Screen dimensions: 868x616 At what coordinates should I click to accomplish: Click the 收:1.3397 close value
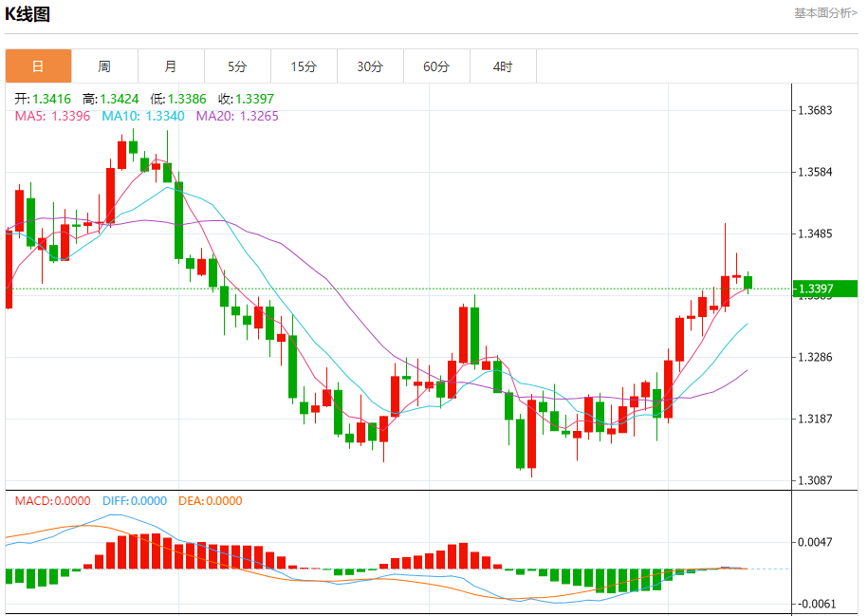tap(246, 99)
